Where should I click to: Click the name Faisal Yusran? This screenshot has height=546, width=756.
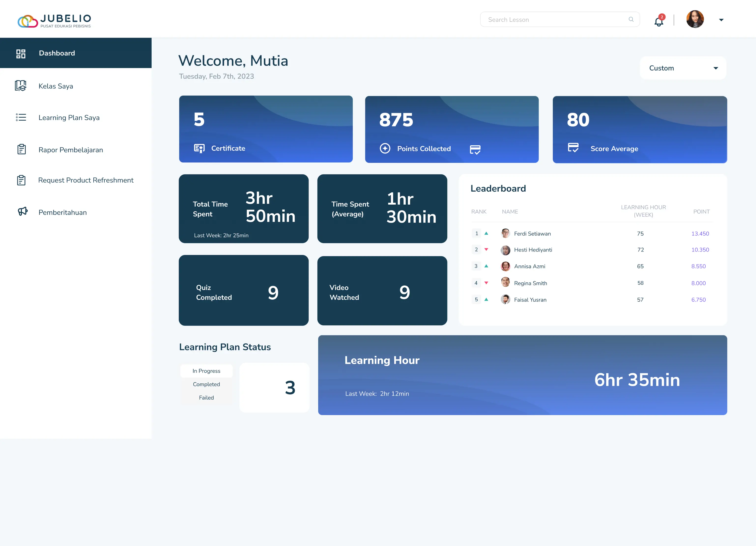[x=530, y=300]
